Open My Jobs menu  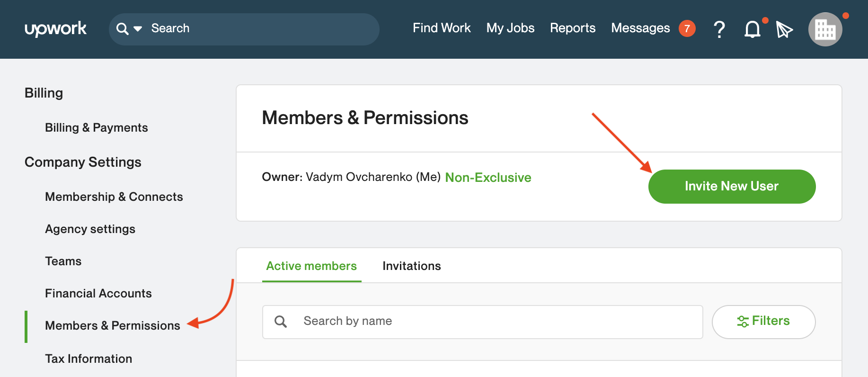click(510, 28)
